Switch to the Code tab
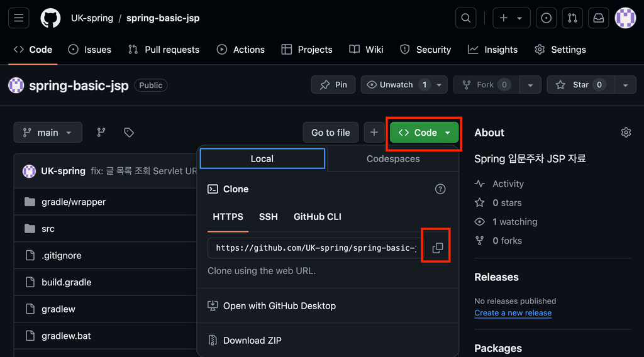 (33, 50)
